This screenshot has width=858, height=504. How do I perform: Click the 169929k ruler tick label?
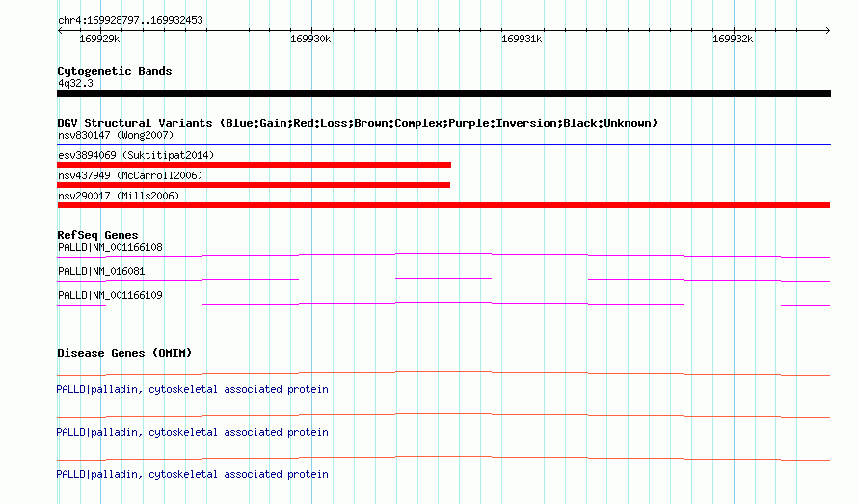99,39
